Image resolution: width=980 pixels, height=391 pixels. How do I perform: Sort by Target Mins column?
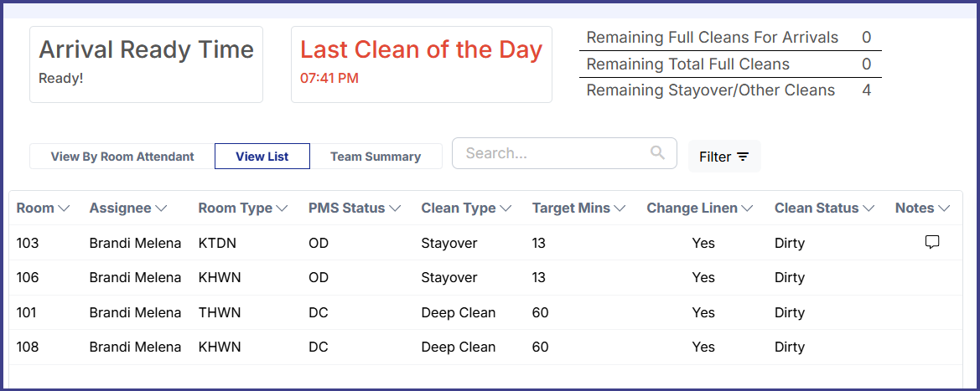pos(620,208)
